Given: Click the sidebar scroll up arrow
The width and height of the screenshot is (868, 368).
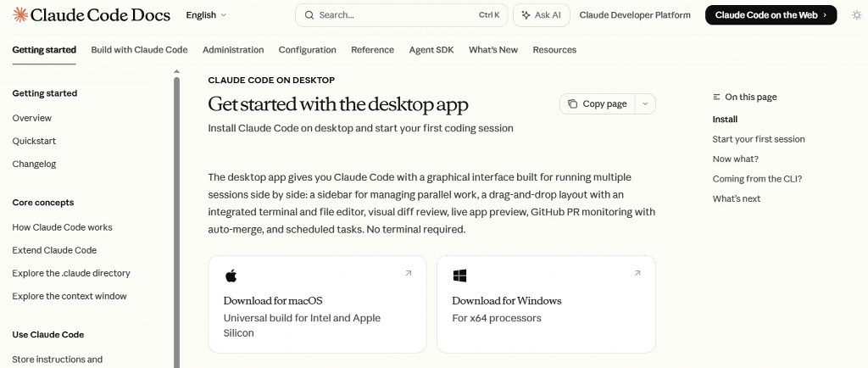Looking at the screenshot, I should [176, 71].
